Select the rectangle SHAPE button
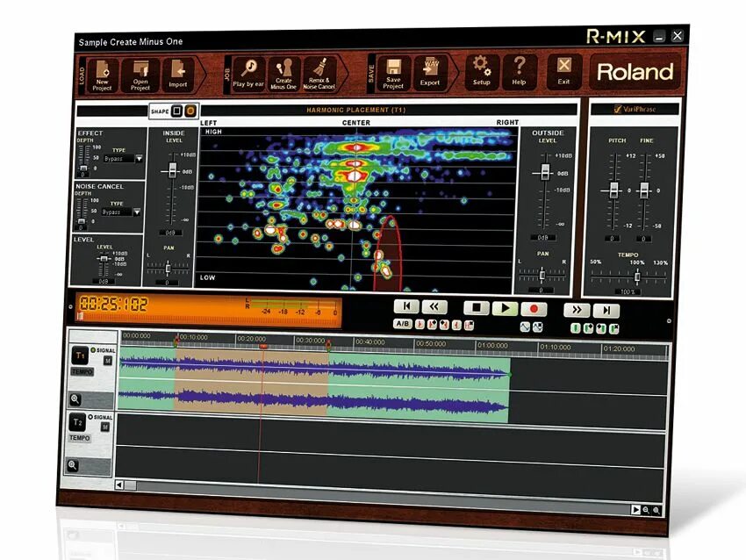Screen dimensions: 746x560 tap(177, 111)
